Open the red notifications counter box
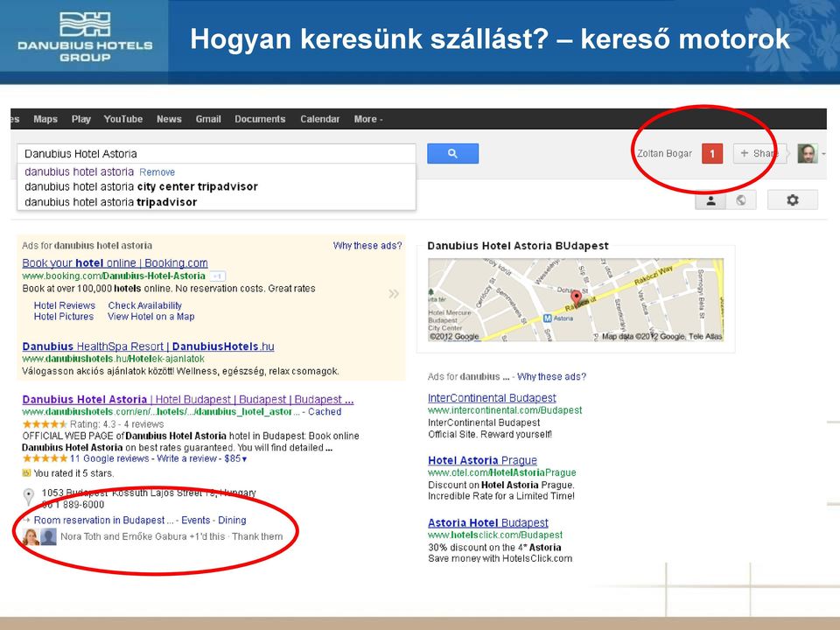The height and width of the screenshot is (630, 840). tap(712, 154)
